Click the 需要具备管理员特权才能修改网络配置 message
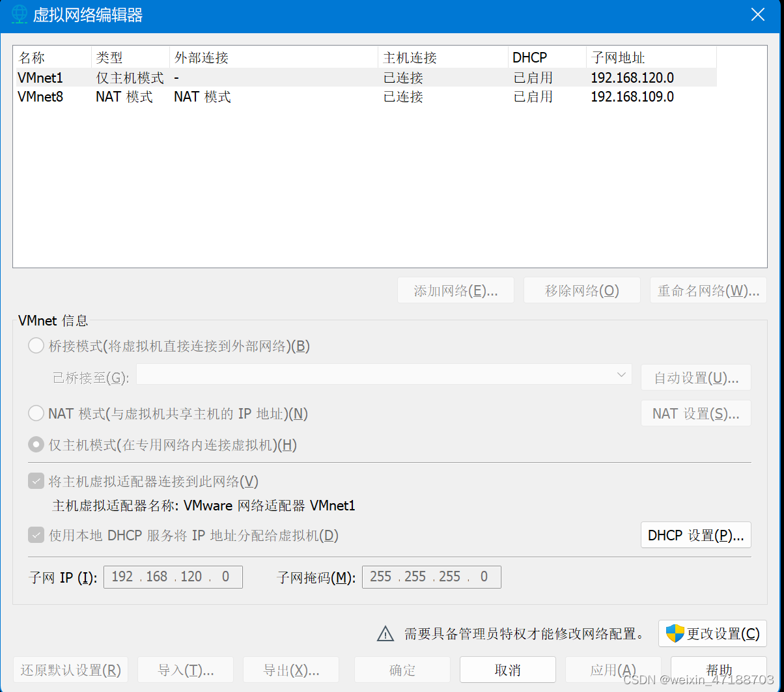This screenshot has width=784, height=692. pyautogui.click(x=524, y=633)
